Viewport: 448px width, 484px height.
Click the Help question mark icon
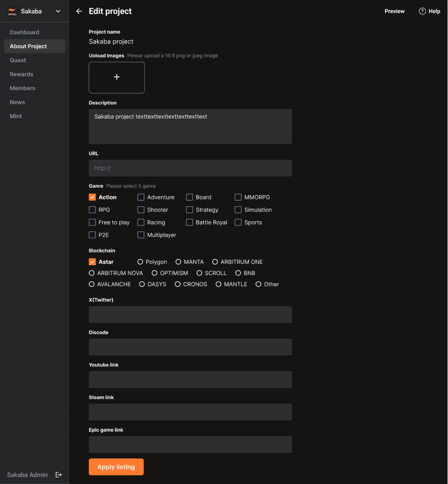(422, 11)
